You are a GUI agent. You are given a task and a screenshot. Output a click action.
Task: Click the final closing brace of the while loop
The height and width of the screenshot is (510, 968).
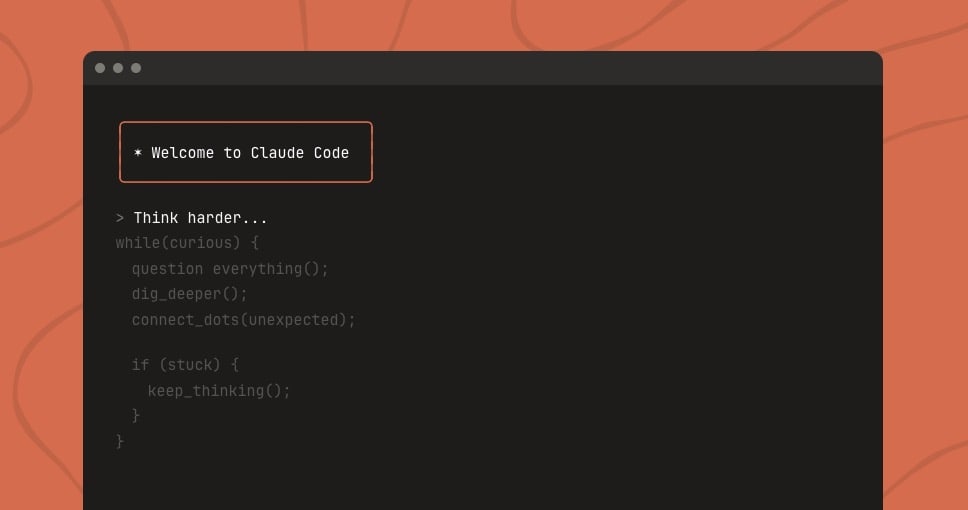[120, 441]
